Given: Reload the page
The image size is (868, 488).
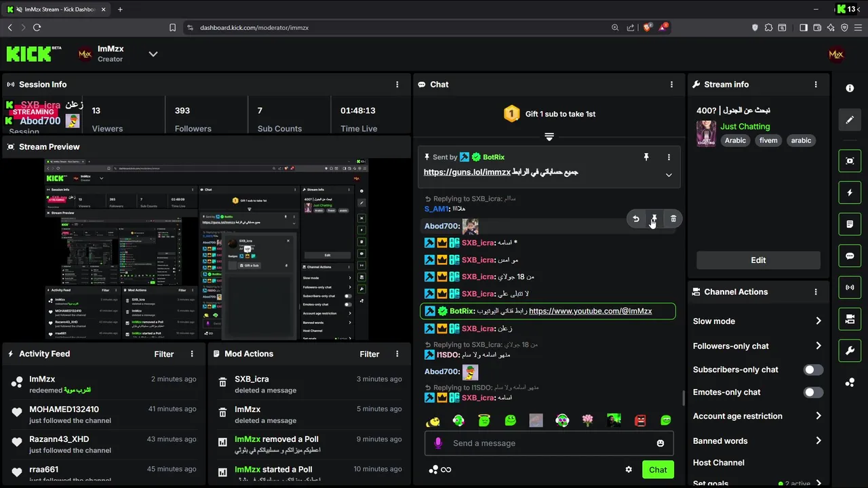Looking at the screenshot, I should click(37, 28).
